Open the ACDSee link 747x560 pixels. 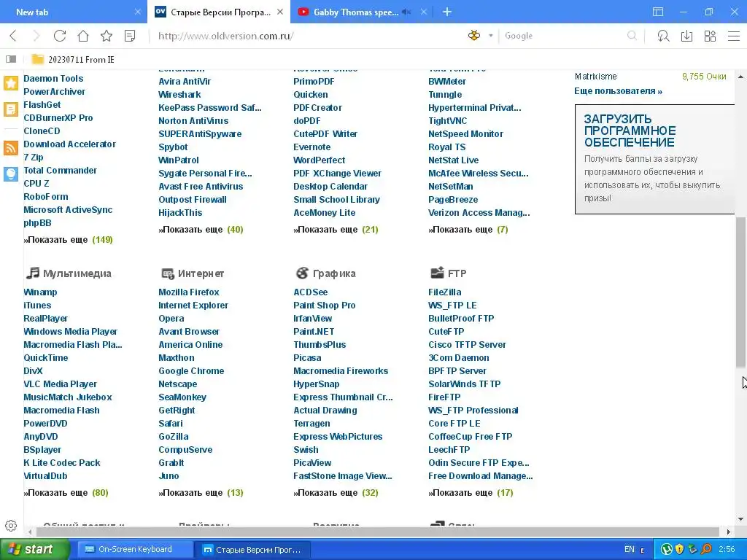(310, 292)
